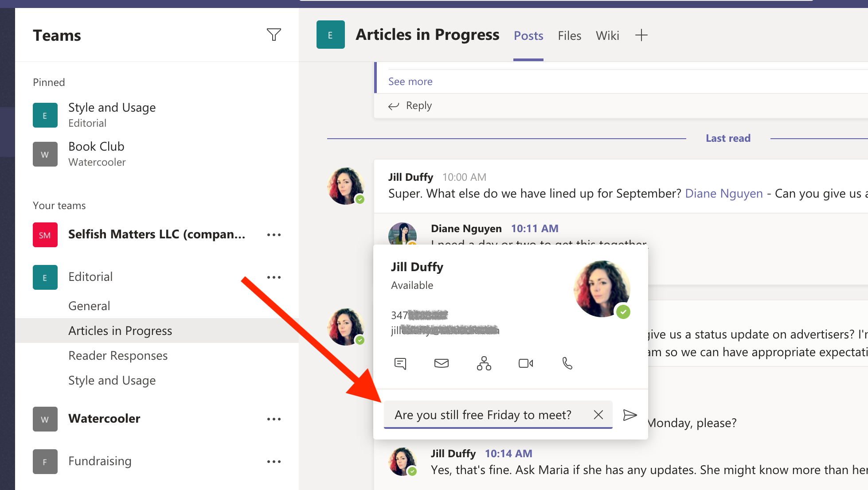Open the teams filter

(x=274, y=35)
